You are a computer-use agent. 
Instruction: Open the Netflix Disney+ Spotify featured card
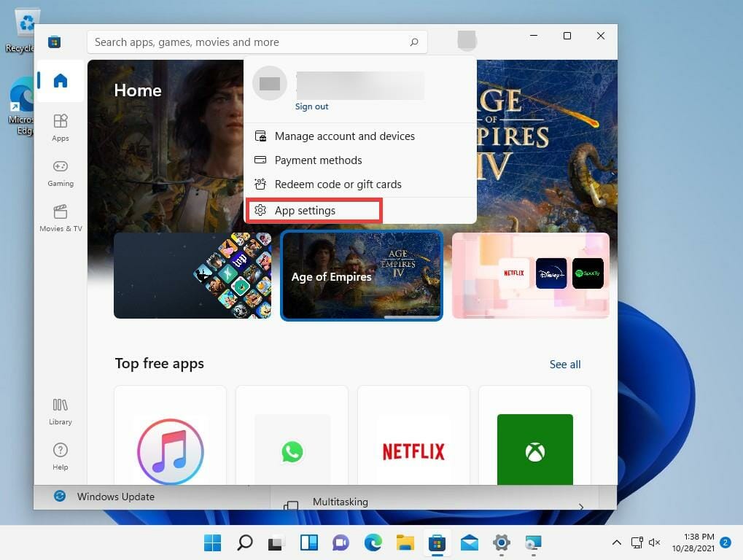pyautogui.click(x=531, y=276)
